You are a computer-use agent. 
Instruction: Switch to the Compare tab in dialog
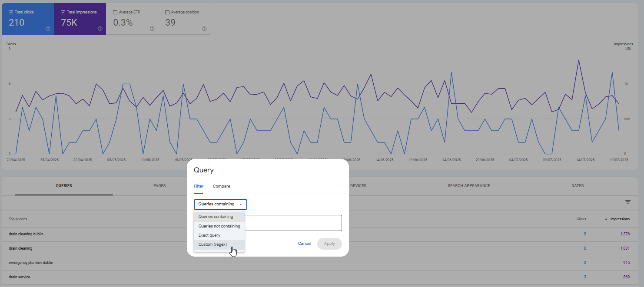pos(222,186)
